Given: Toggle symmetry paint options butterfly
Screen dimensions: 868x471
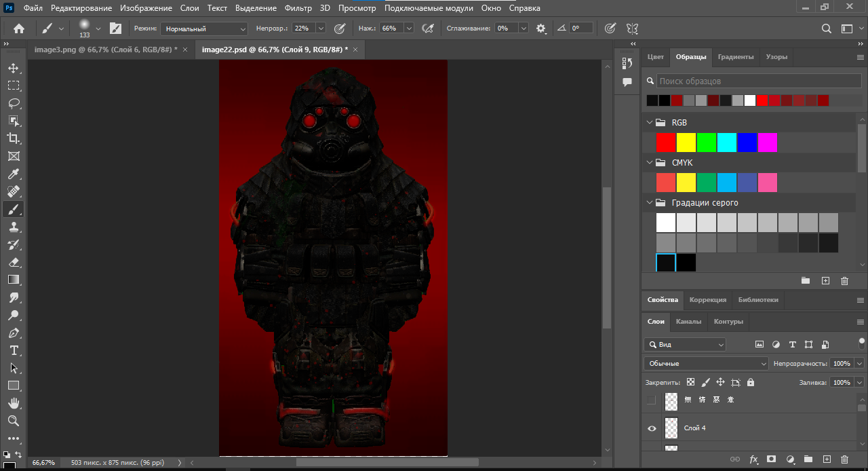Looking at the screenshot, I should [x=632, y=29].
